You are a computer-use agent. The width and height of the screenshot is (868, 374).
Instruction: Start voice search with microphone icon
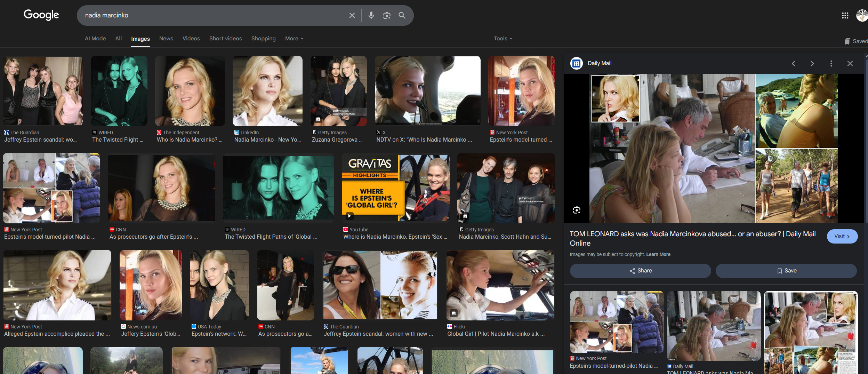tap(371, 15)
